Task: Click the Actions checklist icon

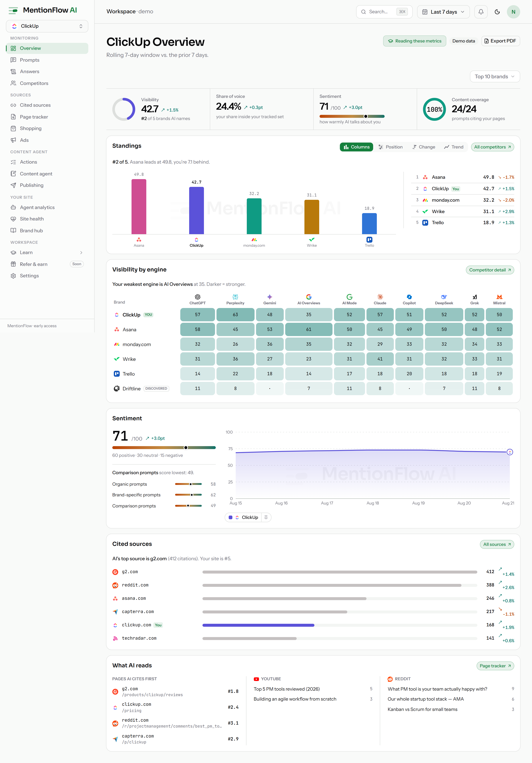Action: point(13,162)
